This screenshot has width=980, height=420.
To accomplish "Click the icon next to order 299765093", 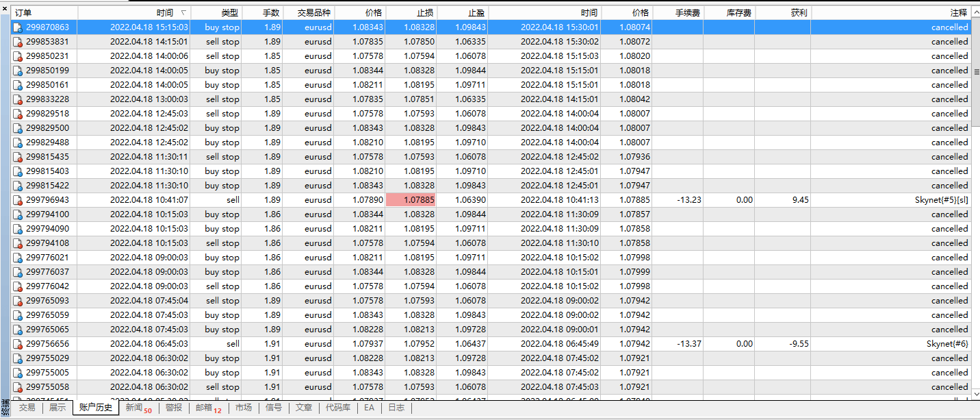I will tap(18, 301).
